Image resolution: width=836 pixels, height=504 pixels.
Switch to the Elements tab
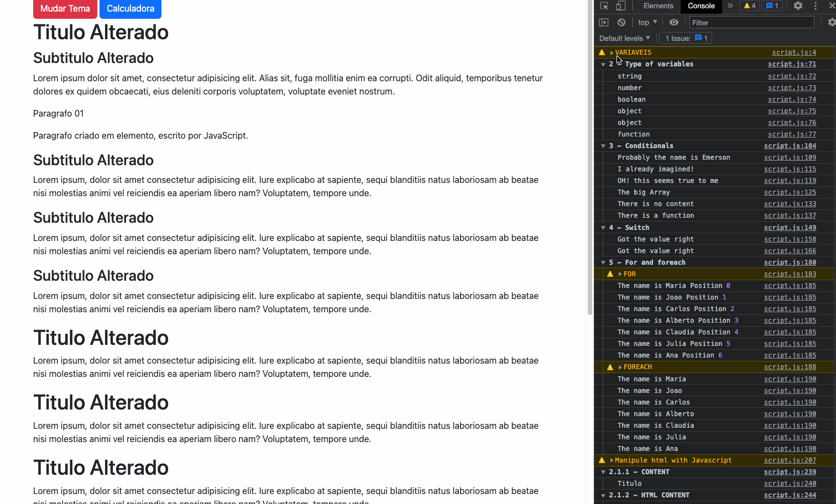659,6
